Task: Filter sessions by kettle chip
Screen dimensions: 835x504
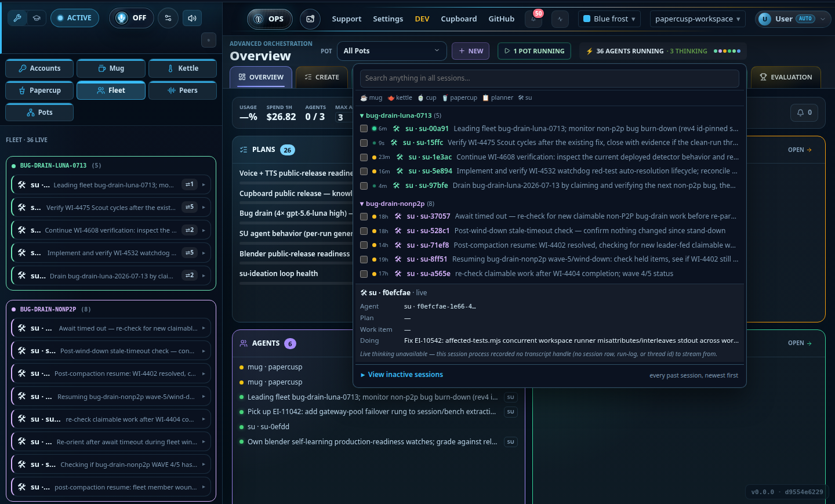Action: (400, 98)
